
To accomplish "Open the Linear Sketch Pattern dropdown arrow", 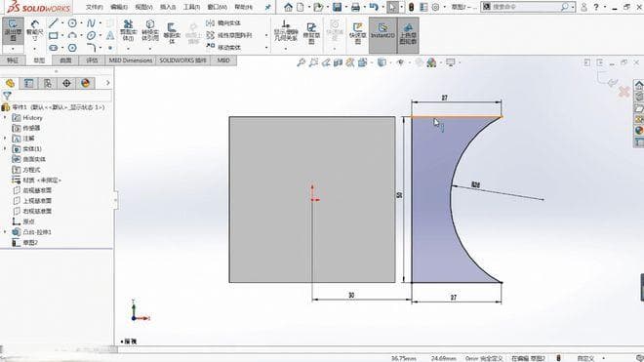I will pyautogui.click(x=266, y=35).
